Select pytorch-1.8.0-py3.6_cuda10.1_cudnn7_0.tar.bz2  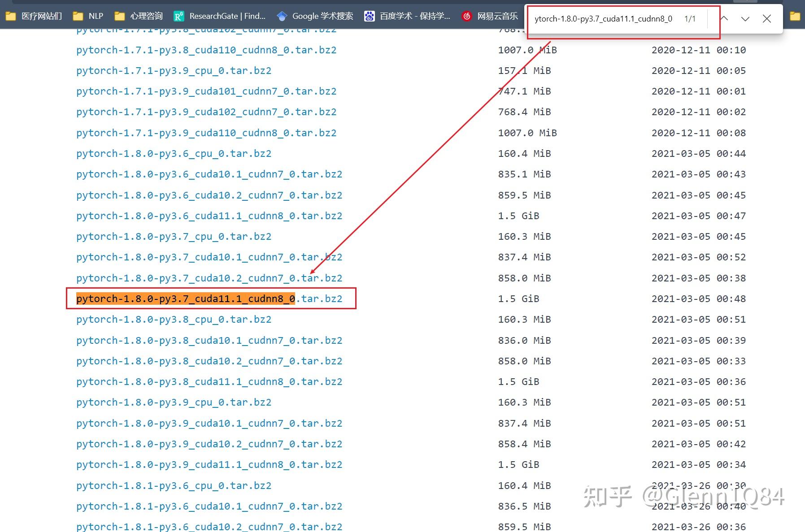pyautogui.click(x=209, y=174)
